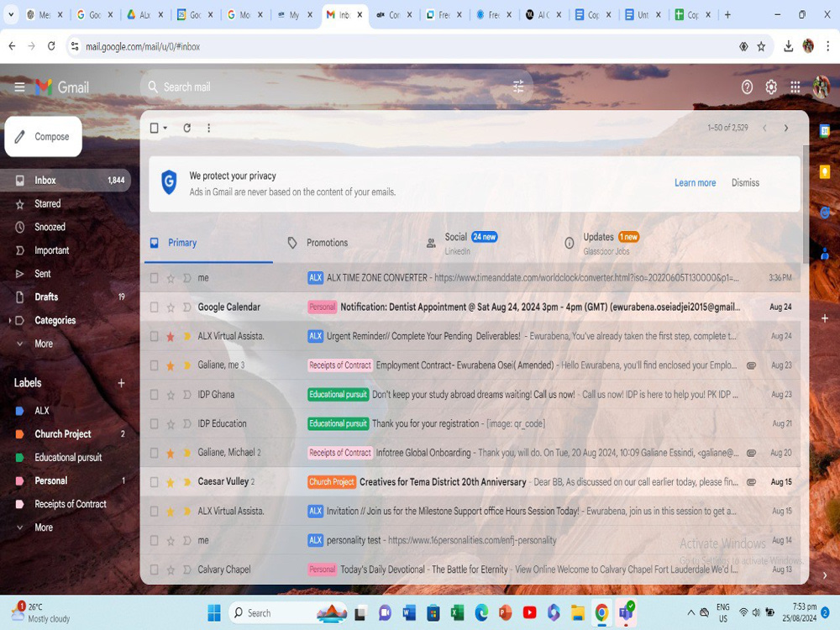This screenshot has height=630, width=840.
Task: Open File Explorer from taskbar
Action: click(x=578, y=612)
